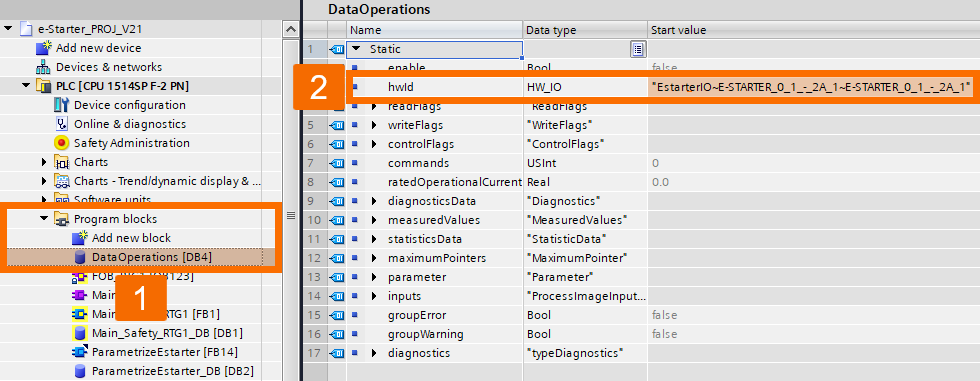Click the Device configuration icon
The width and height of the screenshot is (980, 381).
[61, 105]
